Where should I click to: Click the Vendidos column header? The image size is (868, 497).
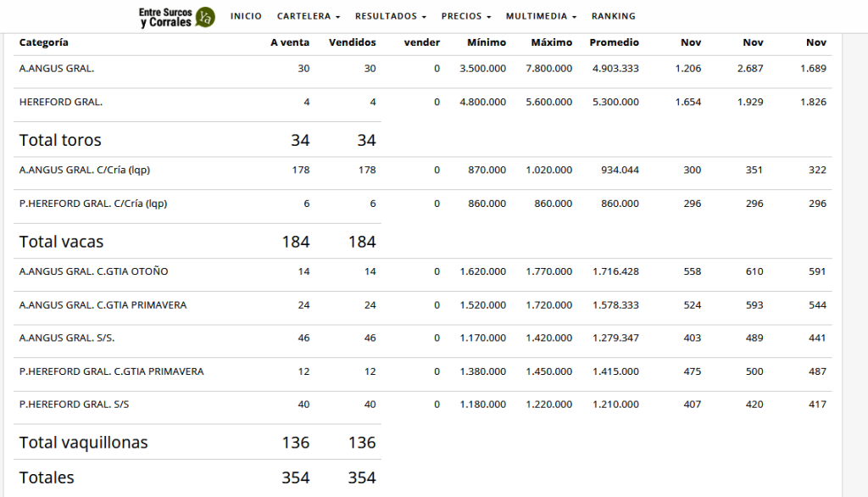click(x=352, y=42)
